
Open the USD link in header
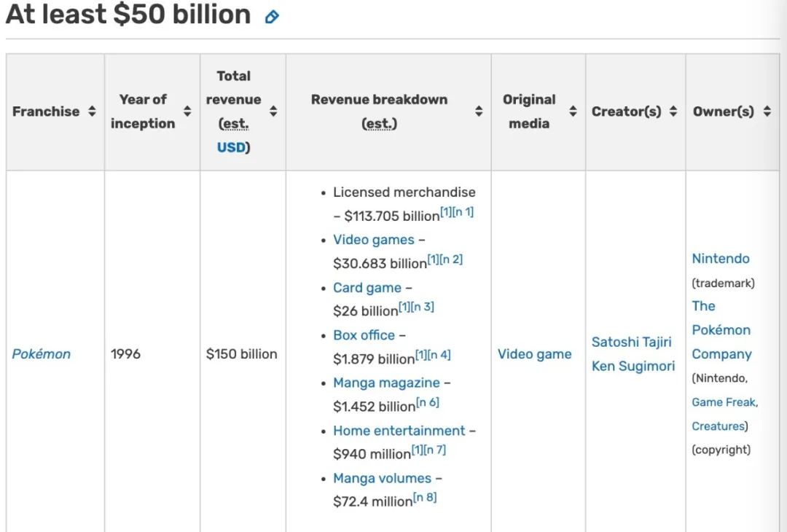coord(232,147)
